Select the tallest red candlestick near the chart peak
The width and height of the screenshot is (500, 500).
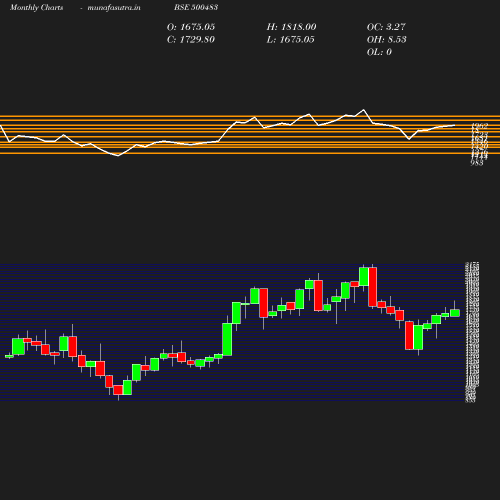coord(373,287)
